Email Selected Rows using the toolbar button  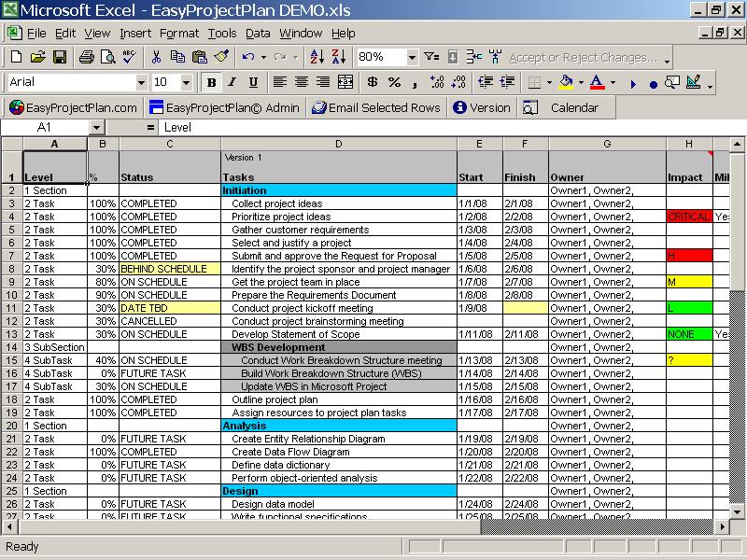tap(378, 106)
